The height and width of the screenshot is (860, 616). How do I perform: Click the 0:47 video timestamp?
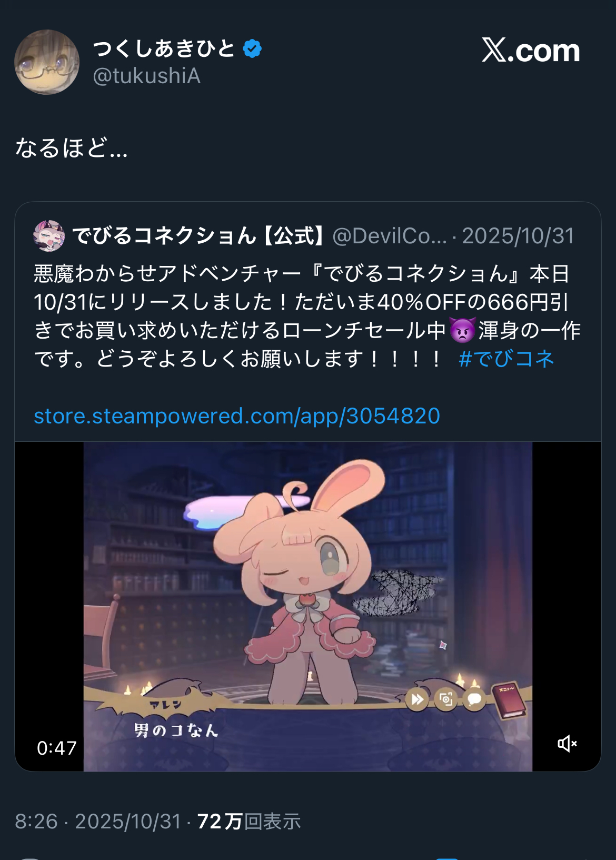pos(57,748)
